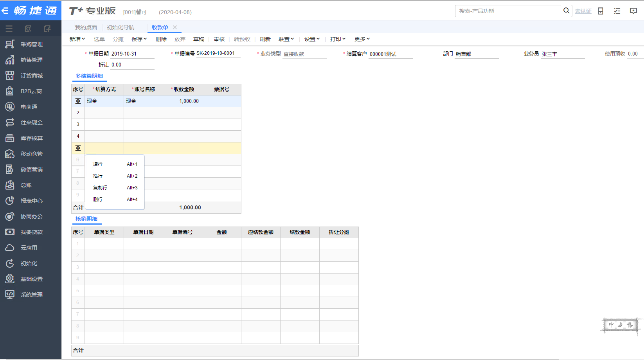Click the input method indicator 中
644x360 pixels.
tap(611, 324)
